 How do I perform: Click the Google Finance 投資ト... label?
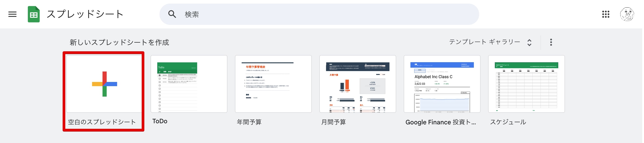coord(442,122)
